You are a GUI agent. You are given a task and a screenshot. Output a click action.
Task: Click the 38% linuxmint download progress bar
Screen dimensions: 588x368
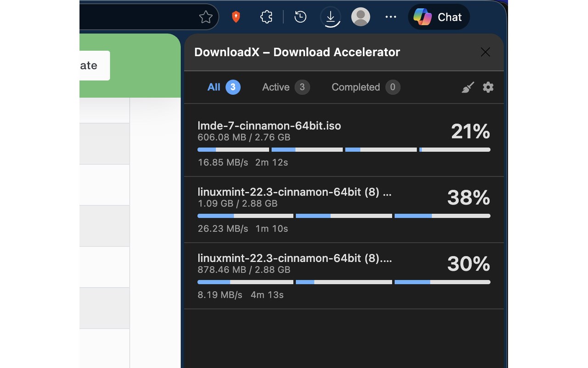(344, 216)
